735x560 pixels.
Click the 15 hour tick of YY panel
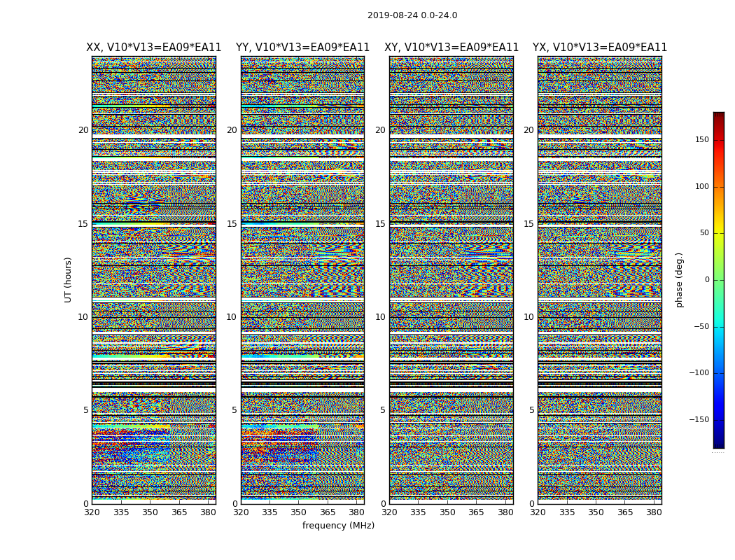click(x=232, y=223)
